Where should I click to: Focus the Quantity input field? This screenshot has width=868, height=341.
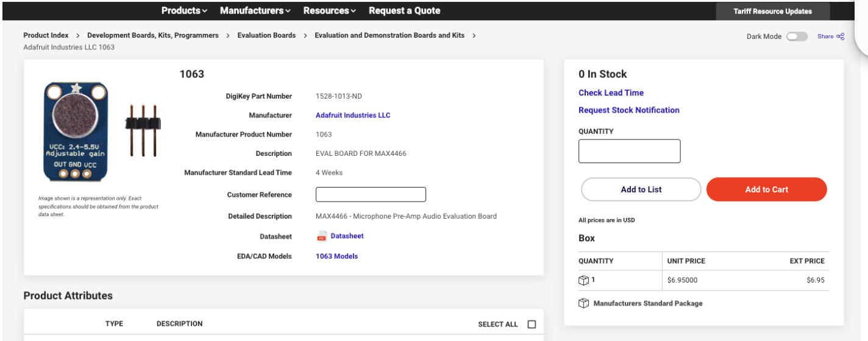[629, 151]
